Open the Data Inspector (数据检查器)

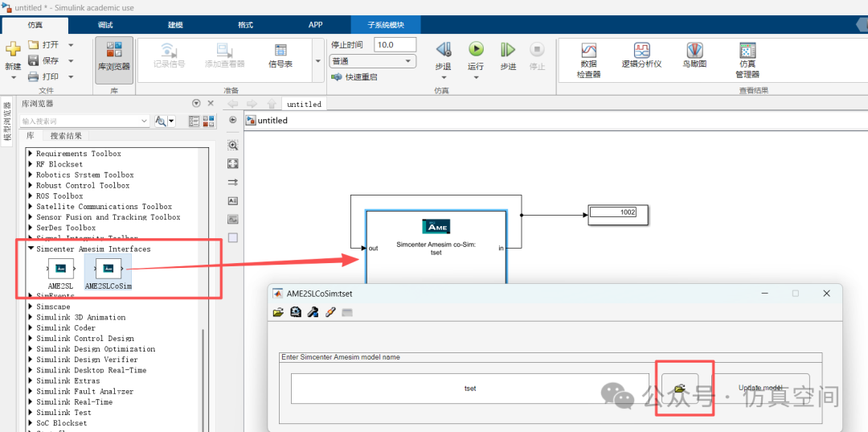(x=588, y=60)
